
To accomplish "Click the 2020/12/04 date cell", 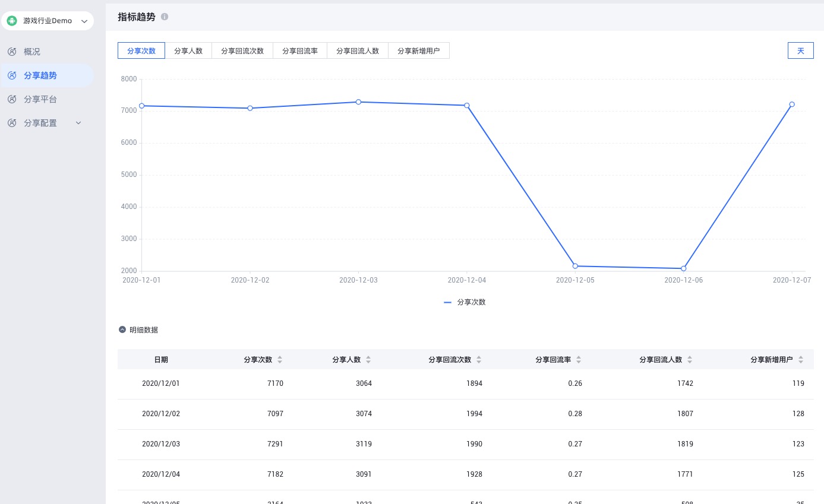I will coord(161,474).
